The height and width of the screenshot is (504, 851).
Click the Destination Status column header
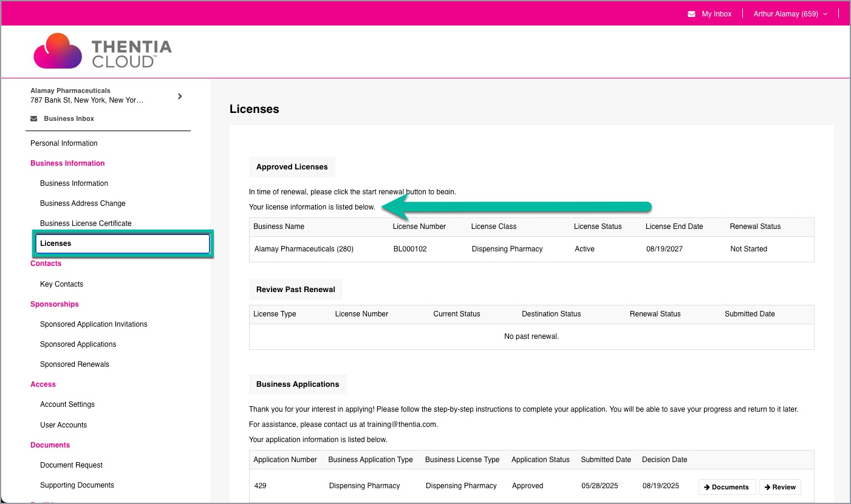(x=552, y=314)
